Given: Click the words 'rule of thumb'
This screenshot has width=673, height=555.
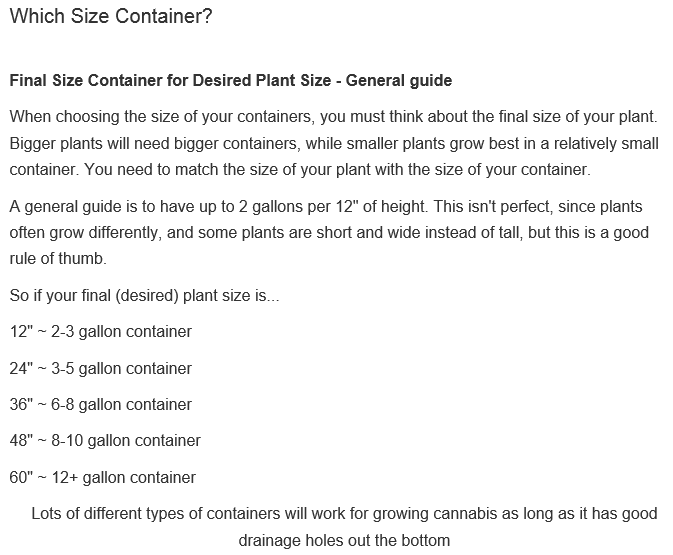Looking at the screenshot, I should tap(56, 259).
